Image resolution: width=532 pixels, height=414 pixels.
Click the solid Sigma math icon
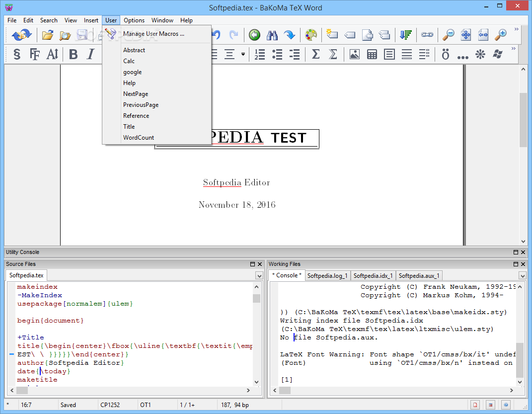(315, 54)
